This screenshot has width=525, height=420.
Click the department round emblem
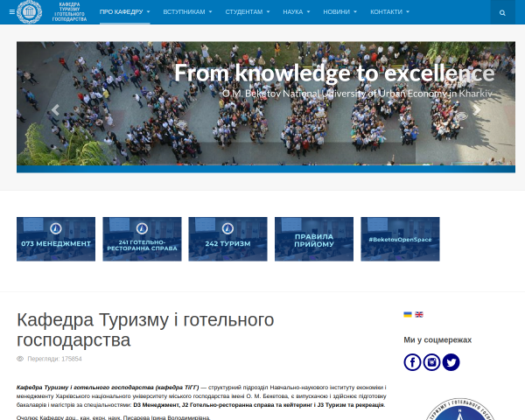click(460, 409)
